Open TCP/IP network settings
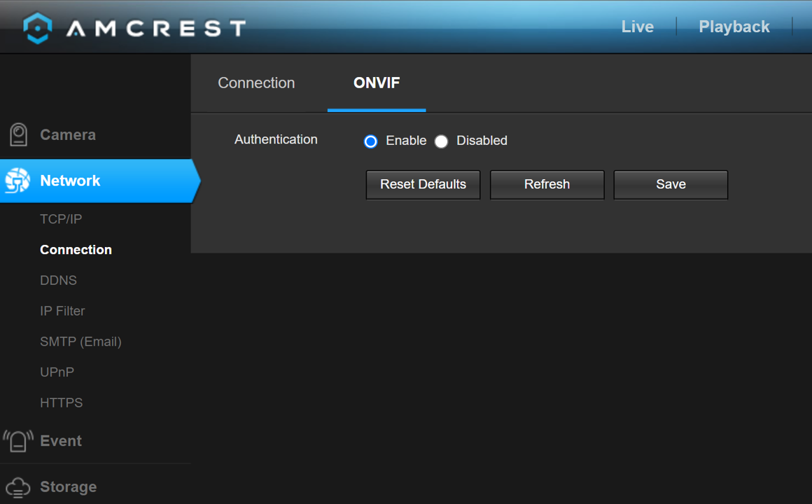This screenshot has height=504, width=812. pyautogui.click(x=61, y=219)
